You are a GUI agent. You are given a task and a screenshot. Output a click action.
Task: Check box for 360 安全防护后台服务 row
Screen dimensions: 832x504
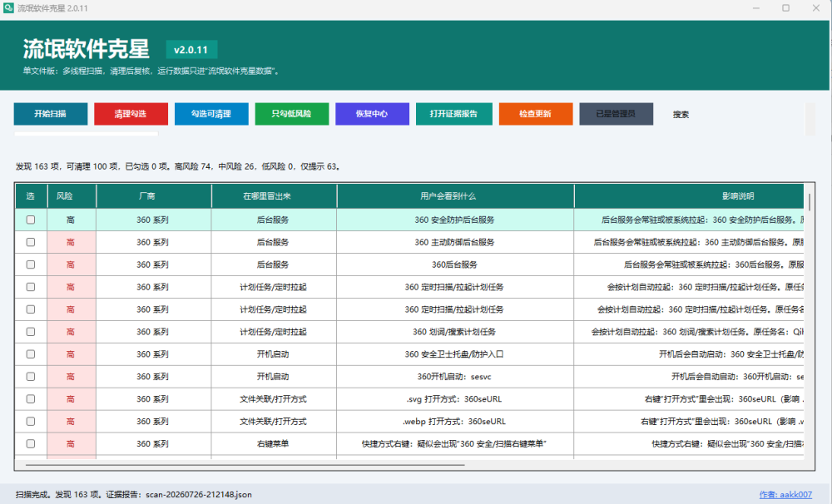point(31,220)
